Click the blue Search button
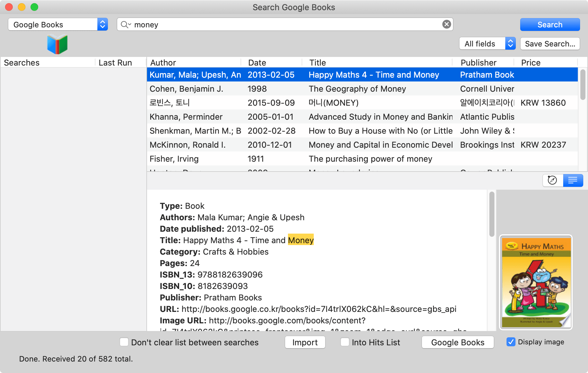The width and height of the screenshot is (588, 373). pos(550,25)
